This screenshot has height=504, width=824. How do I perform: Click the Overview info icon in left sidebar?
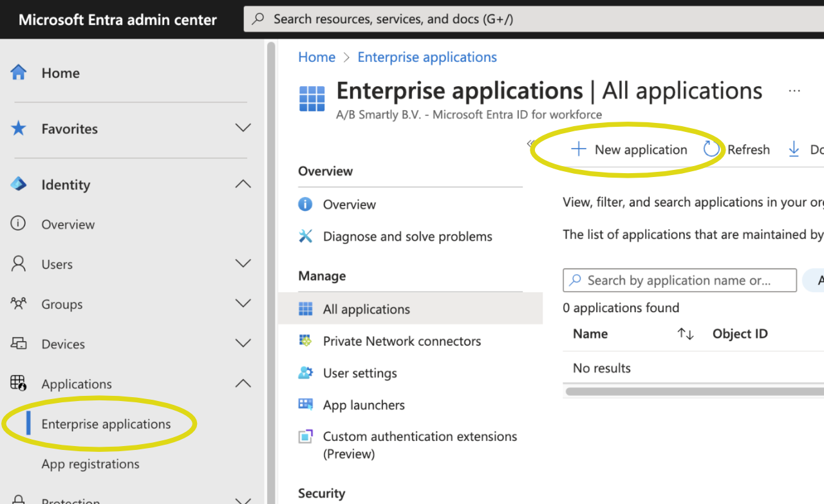18,224
